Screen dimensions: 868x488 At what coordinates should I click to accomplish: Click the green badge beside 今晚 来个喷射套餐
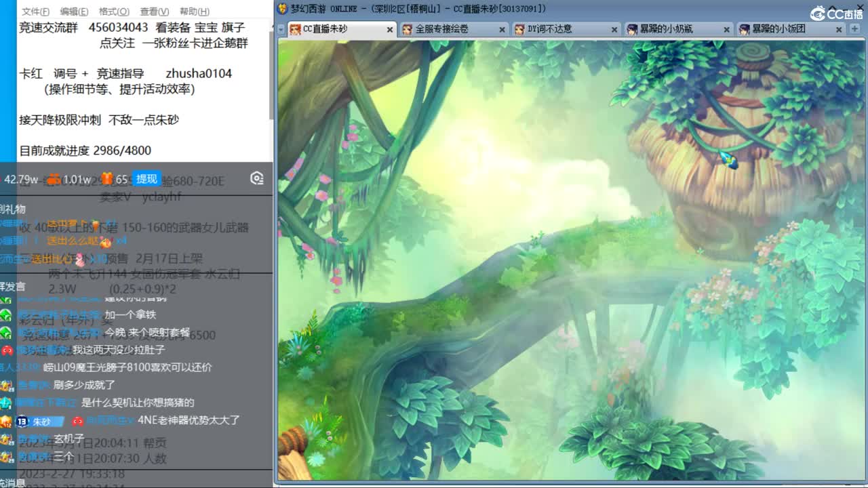pyautogui.click(x=6, y=333)
